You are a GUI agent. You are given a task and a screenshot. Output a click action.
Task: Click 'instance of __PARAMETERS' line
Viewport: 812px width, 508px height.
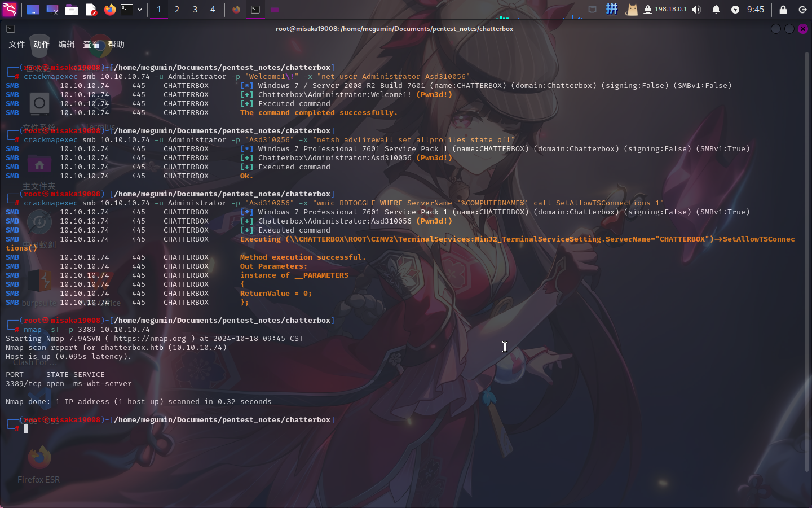pyautogui.click(x=294, y=275)
